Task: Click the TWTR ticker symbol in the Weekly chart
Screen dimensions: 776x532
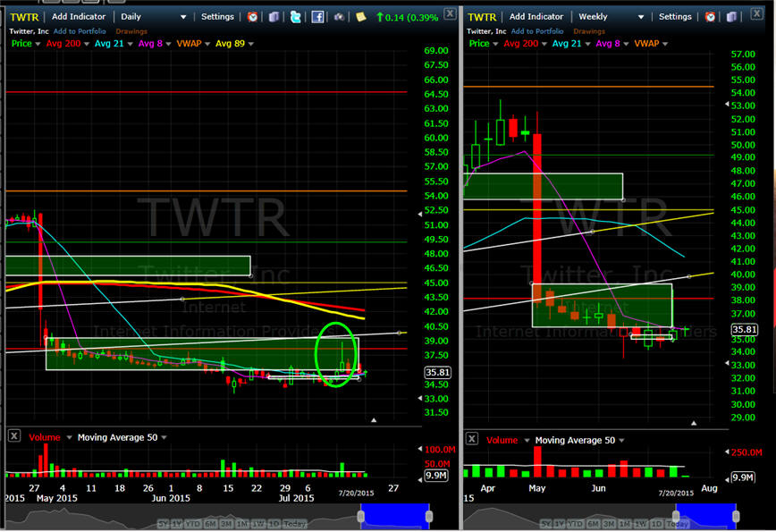Action: 482,17
